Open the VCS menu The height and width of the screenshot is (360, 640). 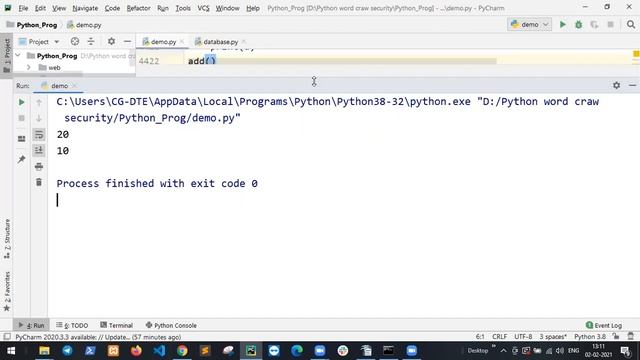[203, 8]
